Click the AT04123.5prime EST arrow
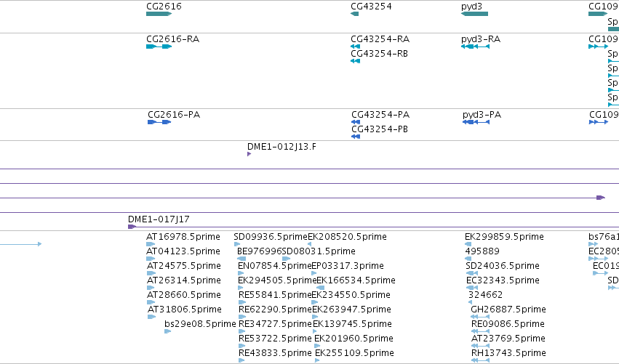Image resolution: width=619 pixels, height=364 pixels. (151, 259)
